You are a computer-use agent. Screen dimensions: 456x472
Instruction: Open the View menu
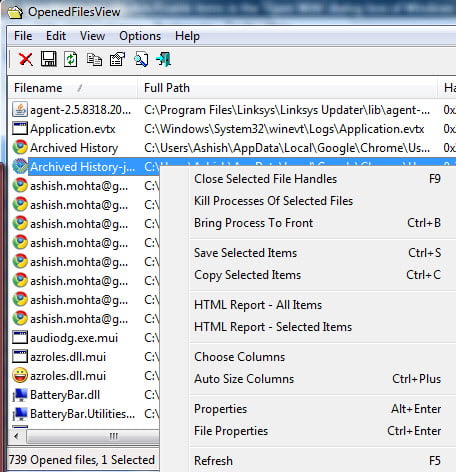point(92,36)
